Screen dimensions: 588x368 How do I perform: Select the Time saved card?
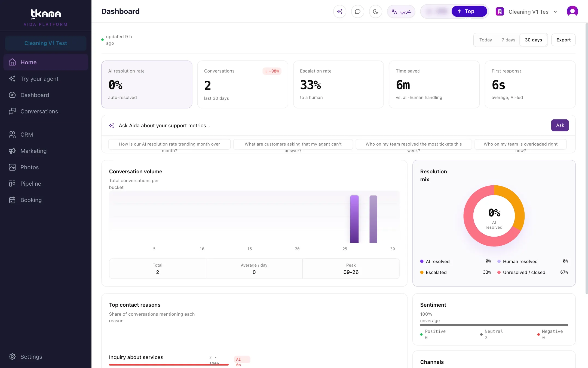pos(434,85)
